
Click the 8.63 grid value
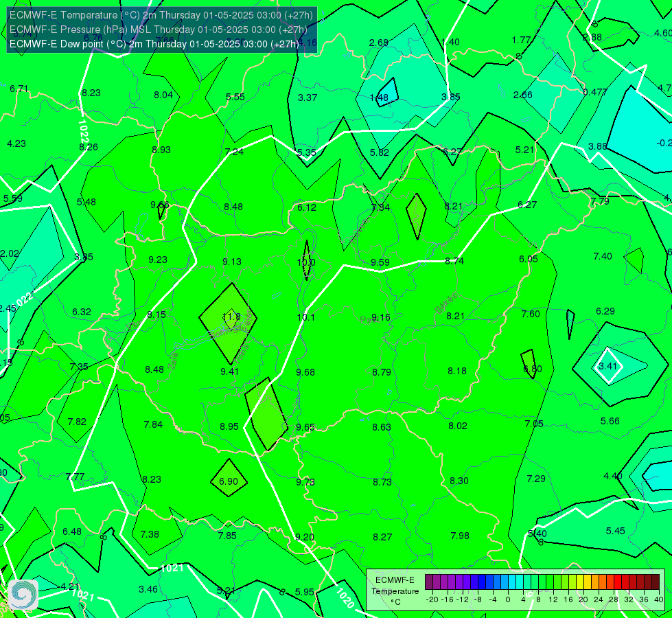coord(382,427)
